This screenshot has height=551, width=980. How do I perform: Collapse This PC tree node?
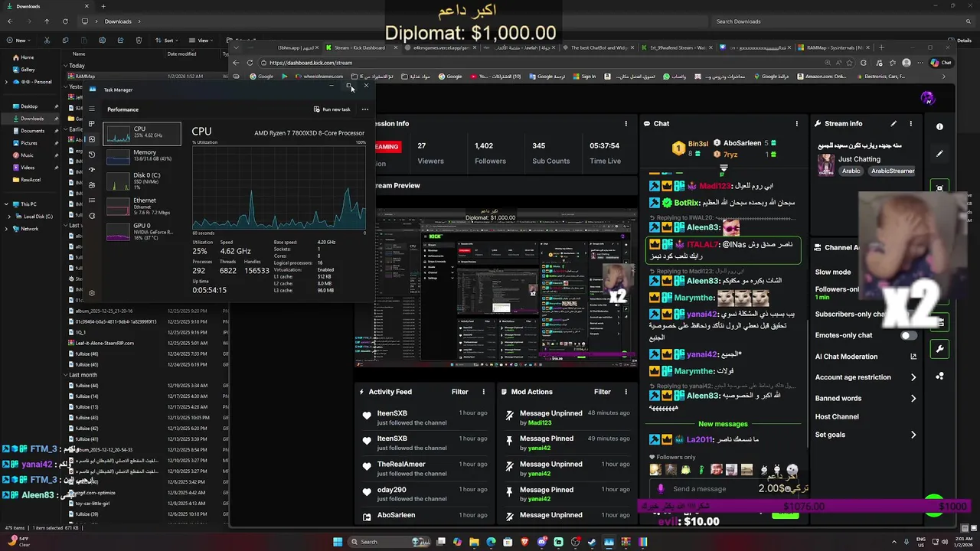point(7,204)
